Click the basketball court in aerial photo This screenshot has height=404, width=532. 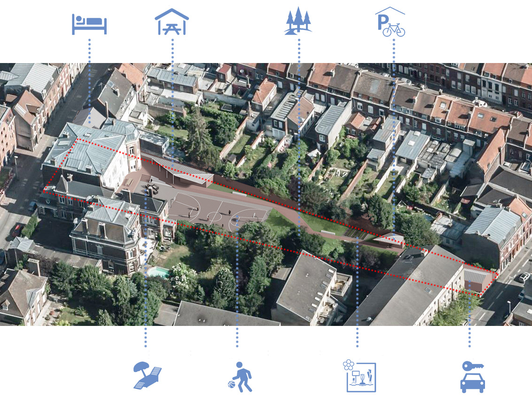tap(219, 211)
